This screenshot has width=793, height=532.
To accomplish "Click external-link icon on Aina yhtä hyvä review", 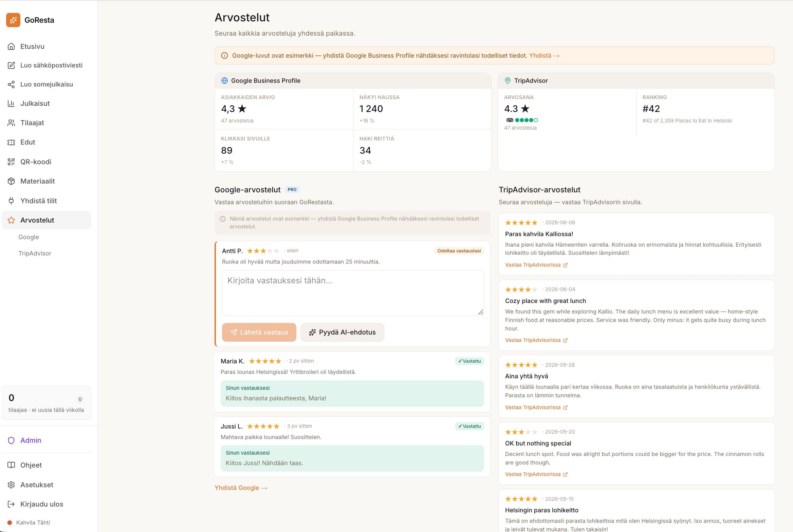I will tap(565, 408).
